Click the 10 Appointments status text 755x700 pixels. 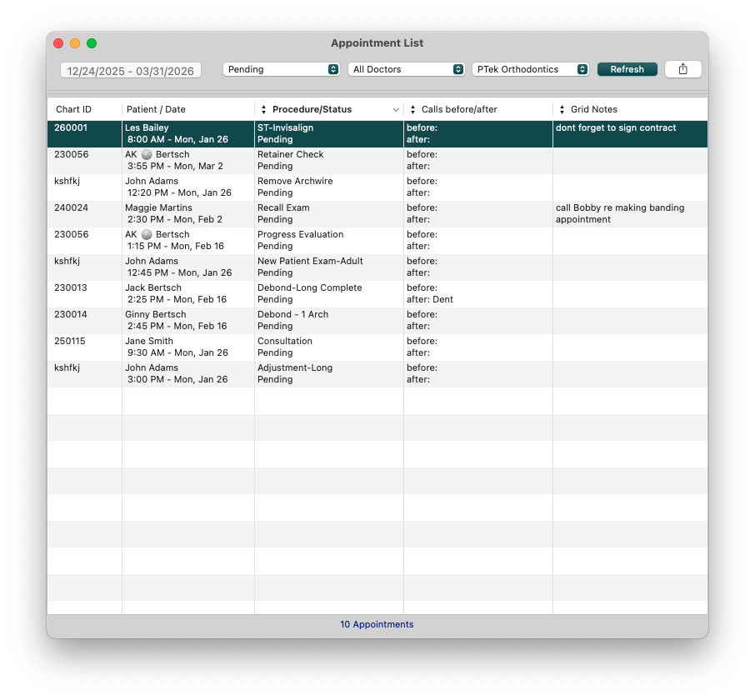(x=377, y=624)
